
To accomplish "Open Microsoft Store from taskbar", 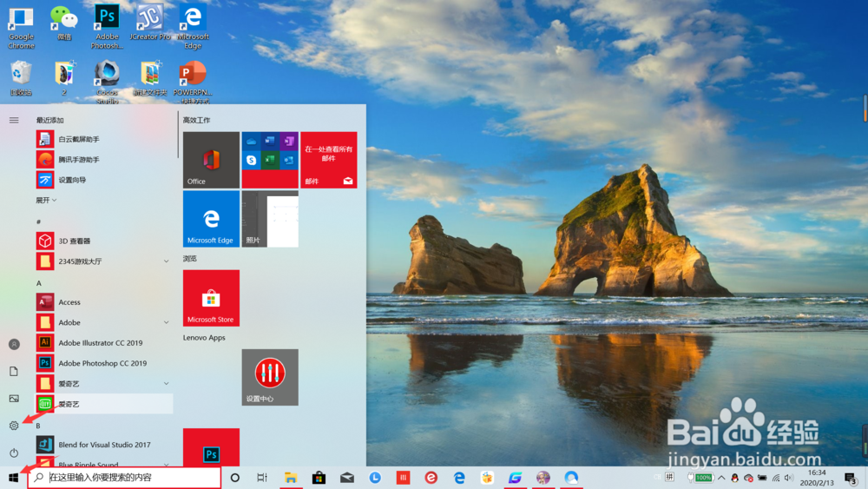I will 319,478.
